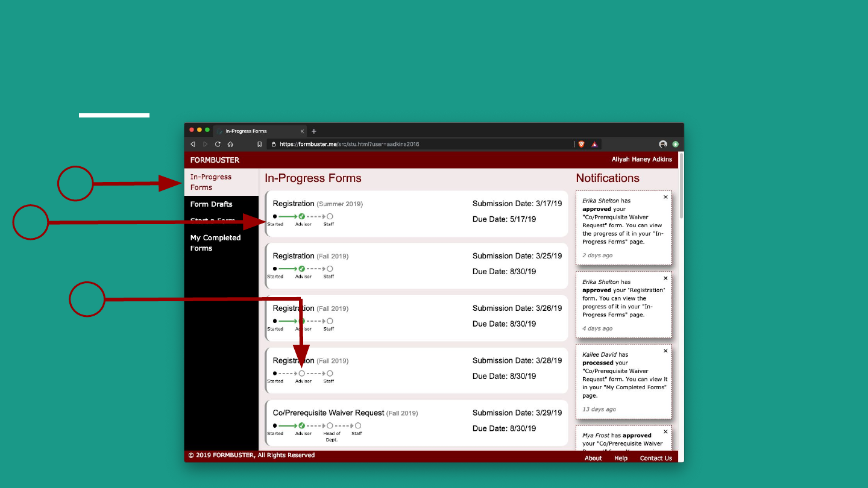
Task: Click '13 days ago' notification timestamp
Action: 599,409
